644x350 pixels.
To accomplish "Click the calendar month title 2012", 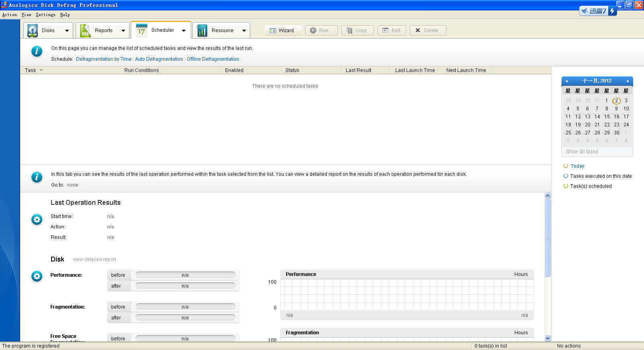I will pyautogui.click(x=597, y=81).
